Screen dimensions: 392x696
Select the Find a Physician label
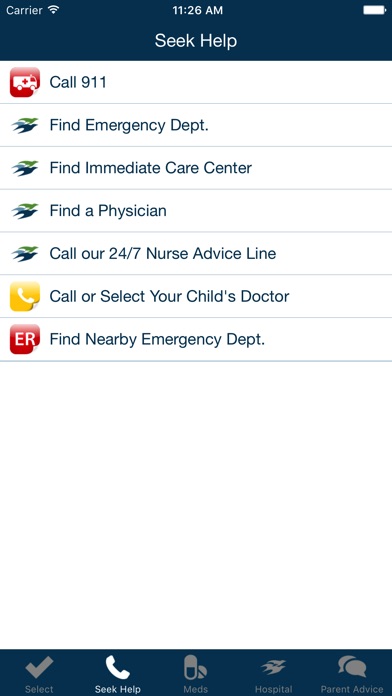point(108,211)
